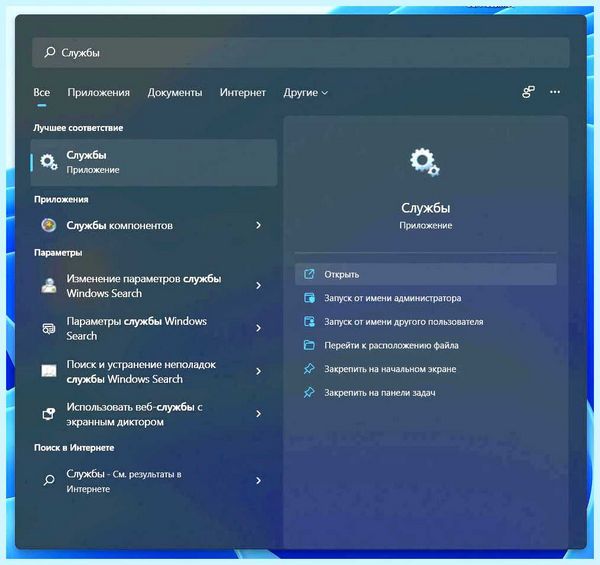600x565 pixels.
Task: Choose Запуск от имени администратора
Action: (426, 298)
